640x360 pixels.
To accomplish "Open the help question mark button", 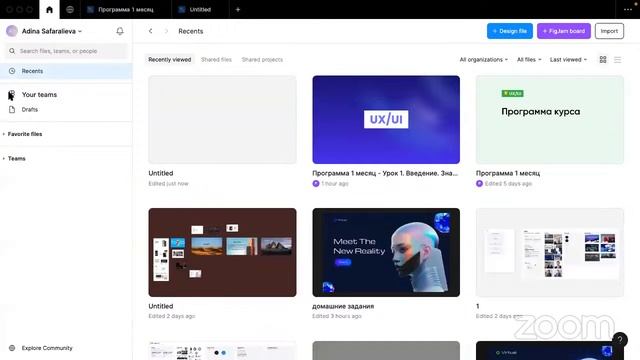I will tap(620, 340).
